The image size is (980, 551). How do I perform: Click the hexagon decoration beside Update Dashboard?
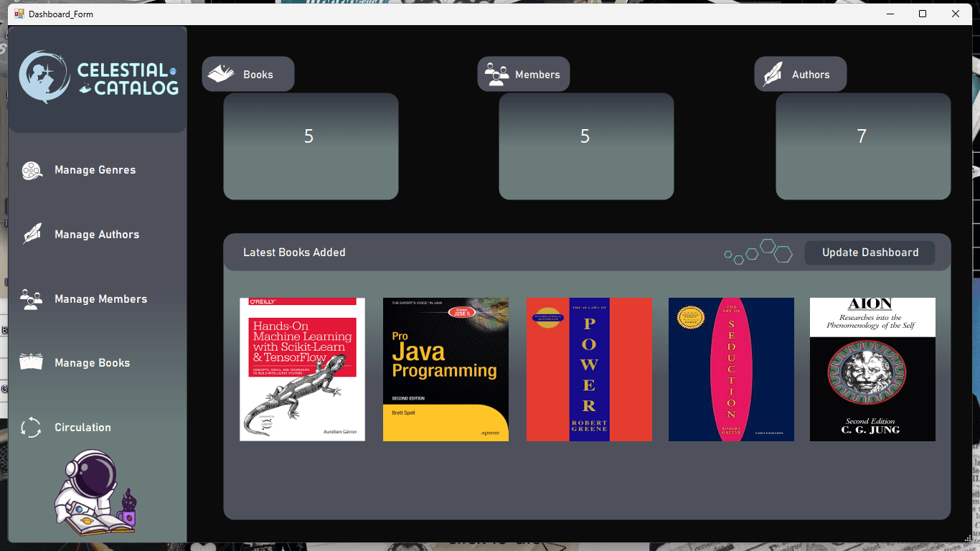758,252
